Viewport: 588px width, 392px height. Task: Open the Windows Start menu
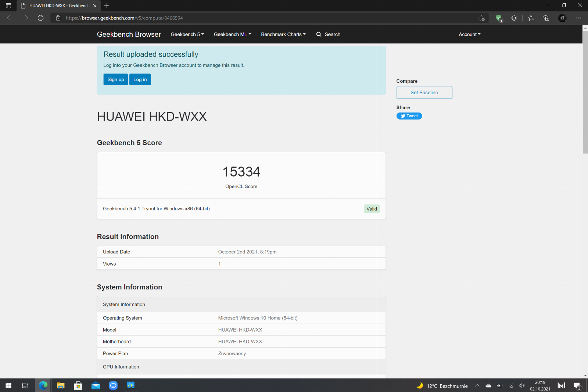(8, 385)
